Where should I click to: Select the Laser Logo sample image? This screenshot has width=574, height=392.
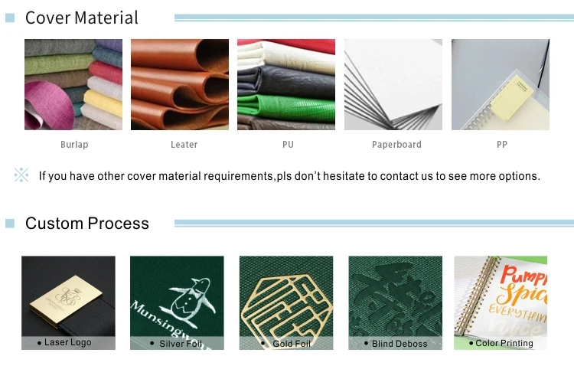[x=68, y=303]
